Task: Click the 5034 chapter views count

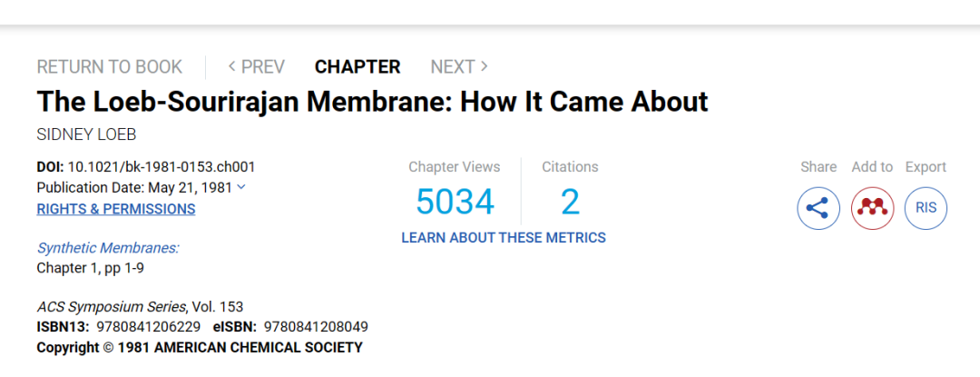Action: click(455, 202)
